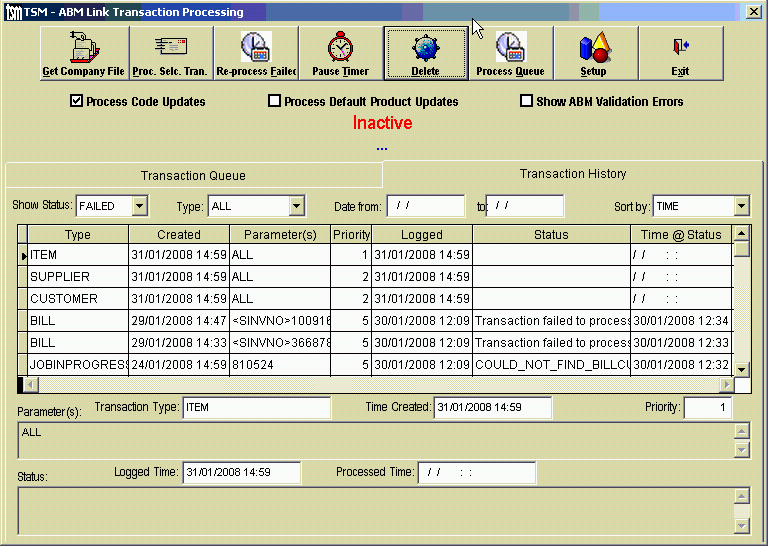The width and height of the screenshot is (768, 546).
Task: Click the Date from input field
Action: coord(425,206)
